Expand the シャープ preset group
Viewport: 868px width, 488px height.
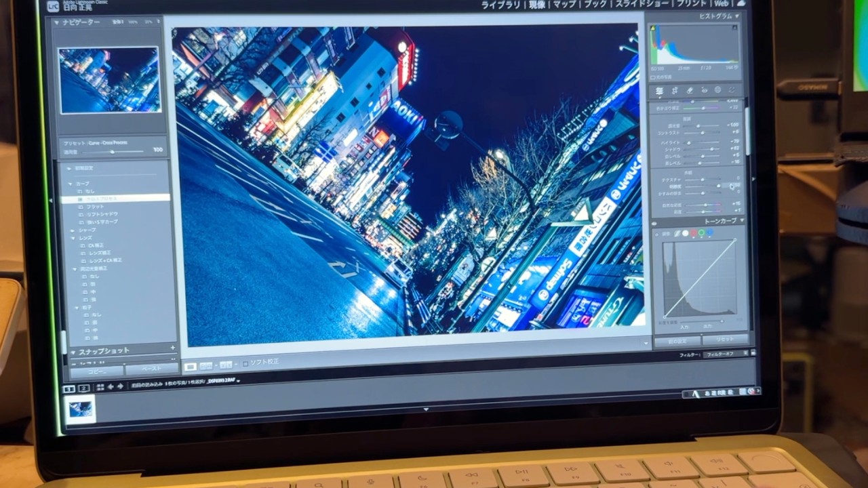point(73,230)
